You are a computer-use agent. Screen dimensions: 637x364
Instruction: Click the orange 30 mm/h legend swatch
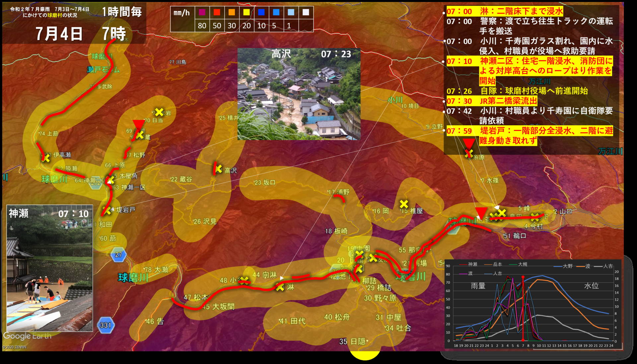[232, 12]
